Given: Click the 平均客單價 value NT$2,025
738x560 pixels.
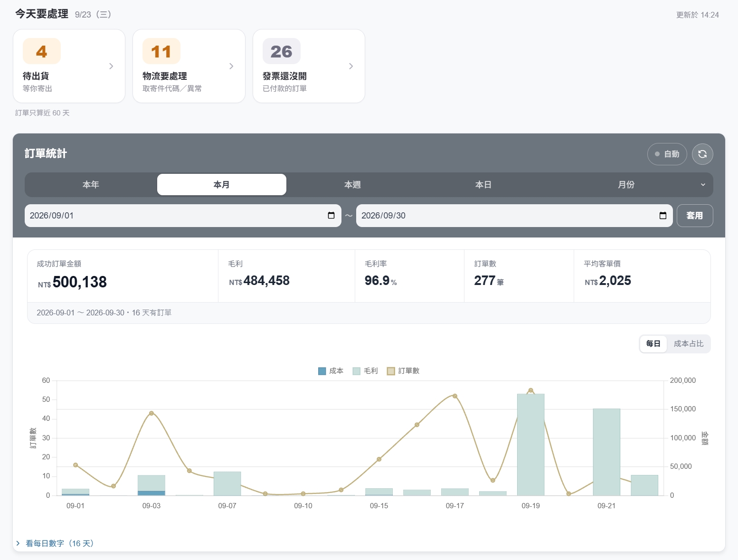Looking at the screenshot, I should pyautogui.click(x=608, y=281).
